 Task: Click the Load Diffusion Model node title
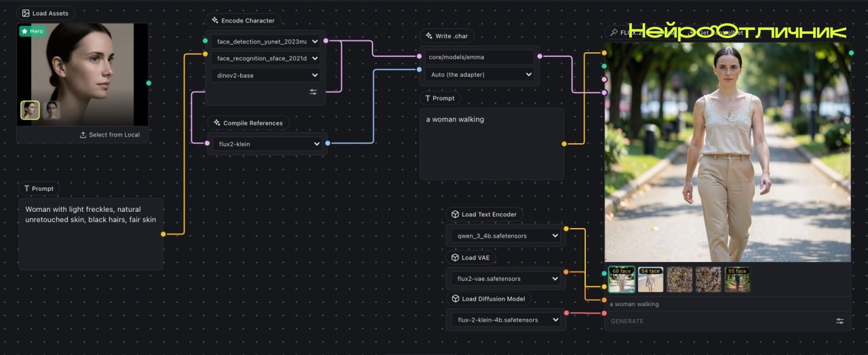493,299
